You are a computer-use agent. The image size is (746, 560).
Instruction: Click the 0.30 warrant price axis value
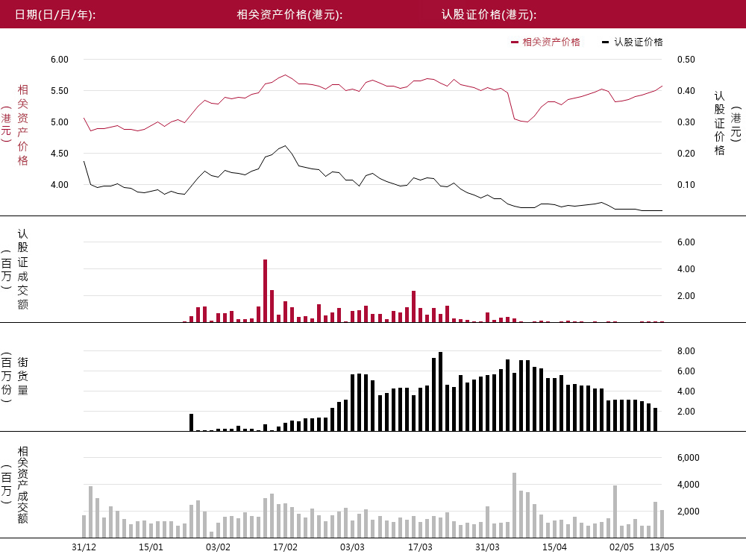(x=686, y=122)
